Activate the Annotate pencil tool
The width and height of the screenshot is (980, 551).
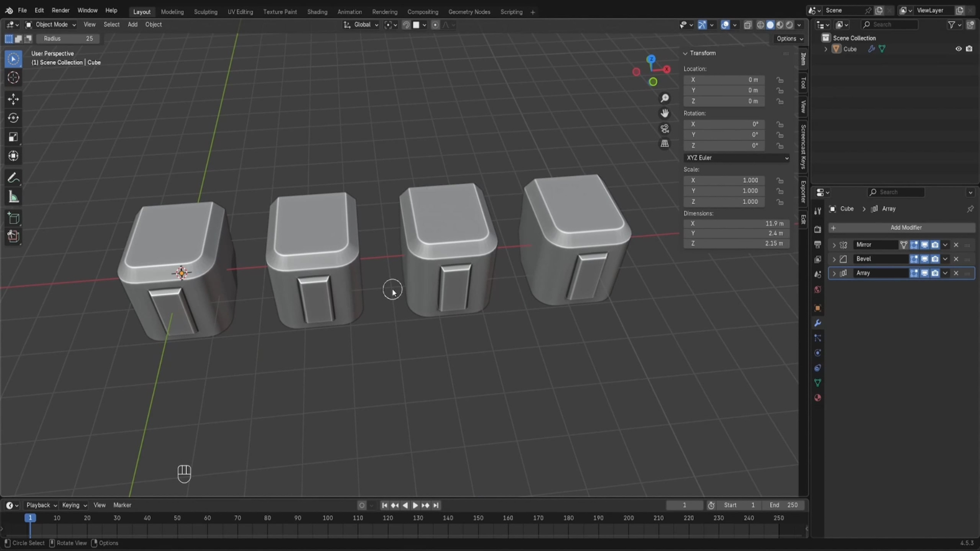coord(13,178)
